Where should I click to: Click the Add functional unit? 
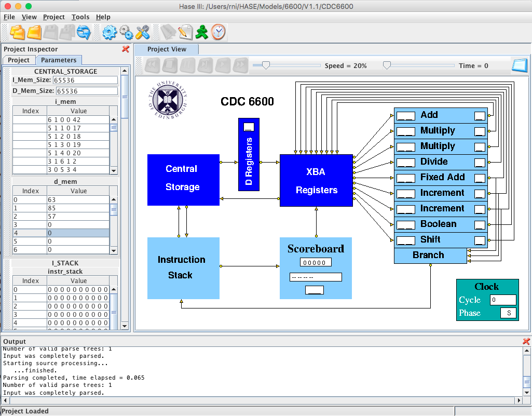[x=441, y=115]
